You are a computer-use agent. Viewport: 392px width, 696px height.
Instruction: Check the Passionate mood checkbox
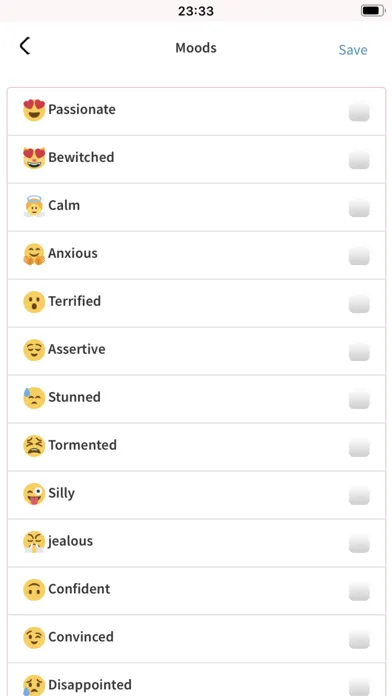(359, 111)
